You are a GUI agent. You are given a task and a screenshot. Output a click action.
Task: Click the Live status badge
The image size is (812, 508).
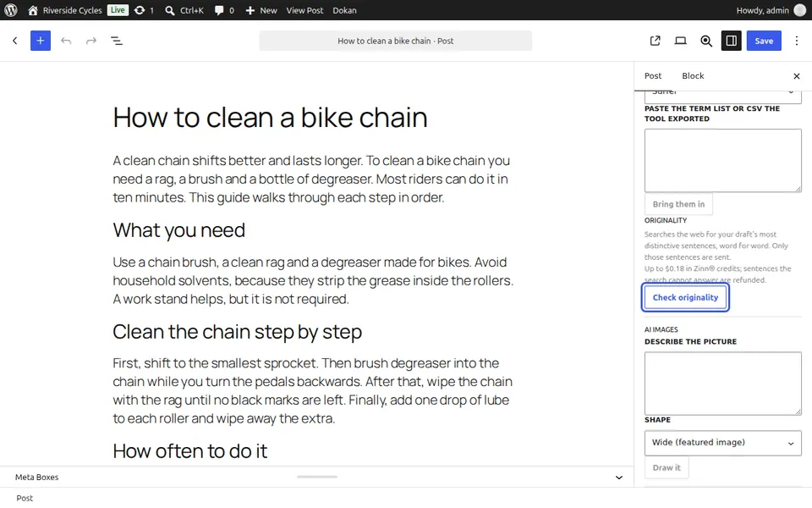[118, 10]
